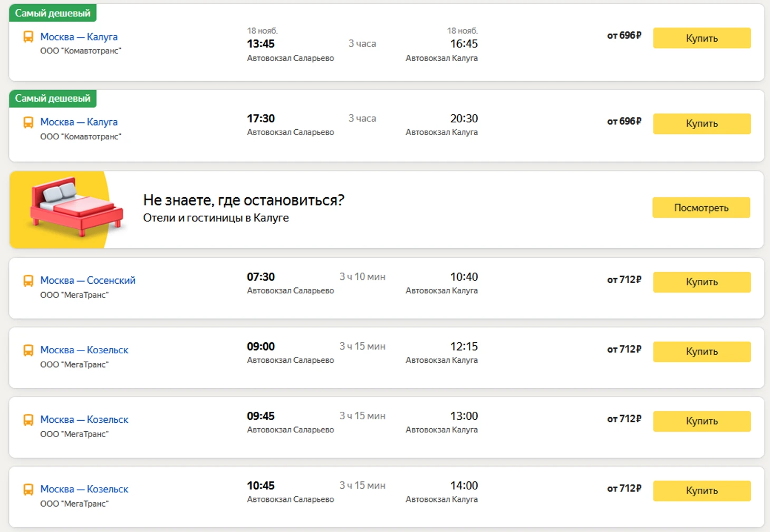This screenshot has width=770, height=532.
Task: Click Посмотреть to view hotels in Калуга
Action: (701, 208)
